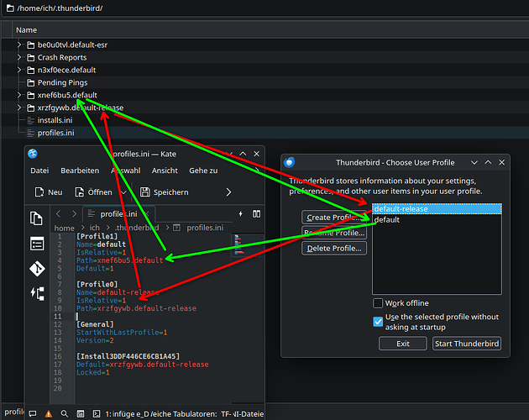Click the Crash Reports folder icon

pyautogui.click(x=31, y=57)
